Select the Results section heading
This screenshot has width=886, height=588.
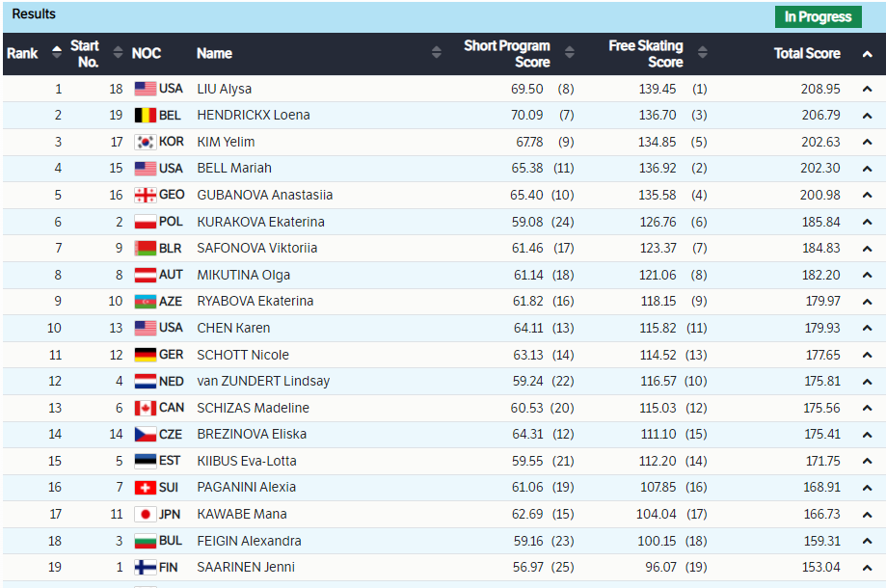34,14
